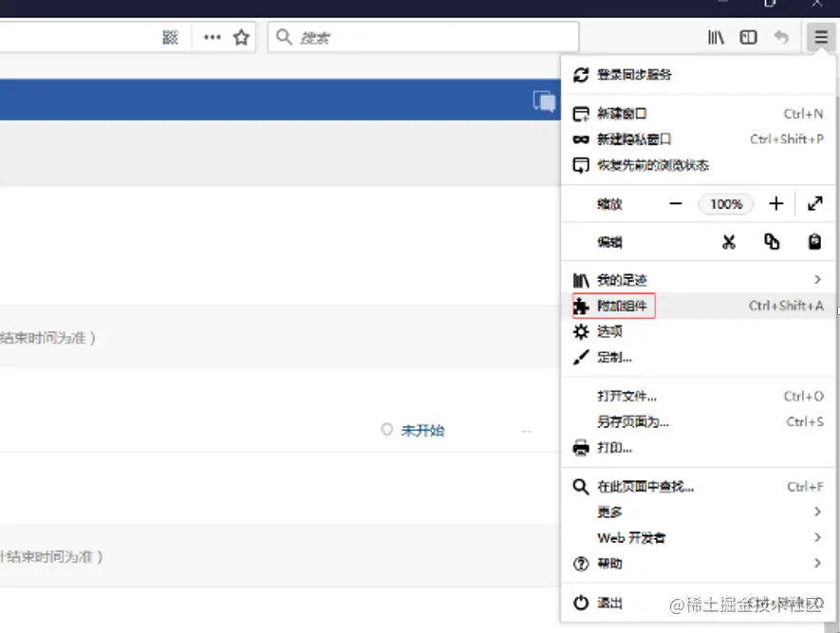This screenshot has width=840, height=633.
Task: Reset zoom via the 100% button
Action: click(x=726, y=204)
